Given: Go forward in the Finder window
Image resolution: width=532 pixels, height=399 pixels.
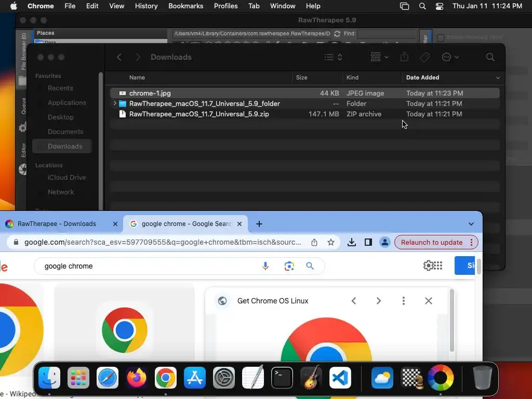Looking at the screenshot, I should point(138,57).
